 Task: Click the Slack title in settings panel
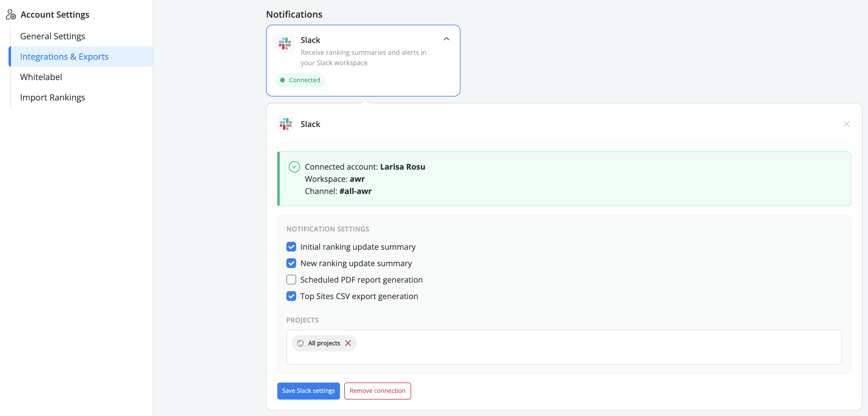(x=310, y=124)
